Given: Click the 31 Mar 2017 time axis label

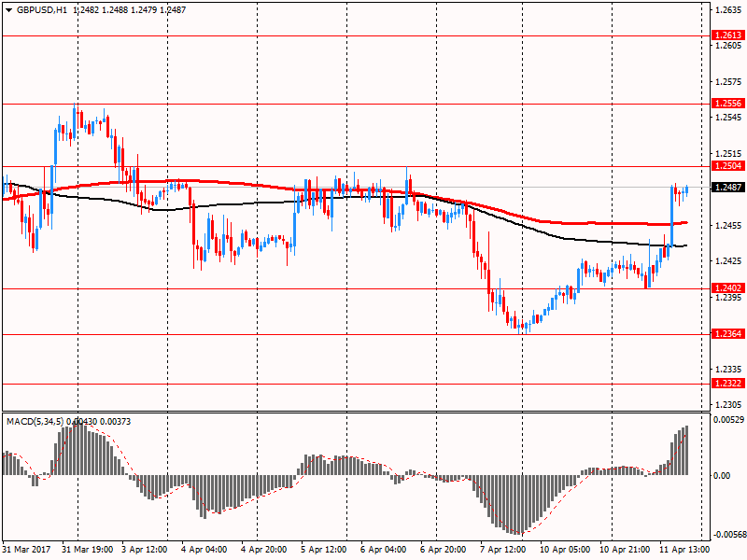Looking at the screenshot, I should (x=27, y=550).
